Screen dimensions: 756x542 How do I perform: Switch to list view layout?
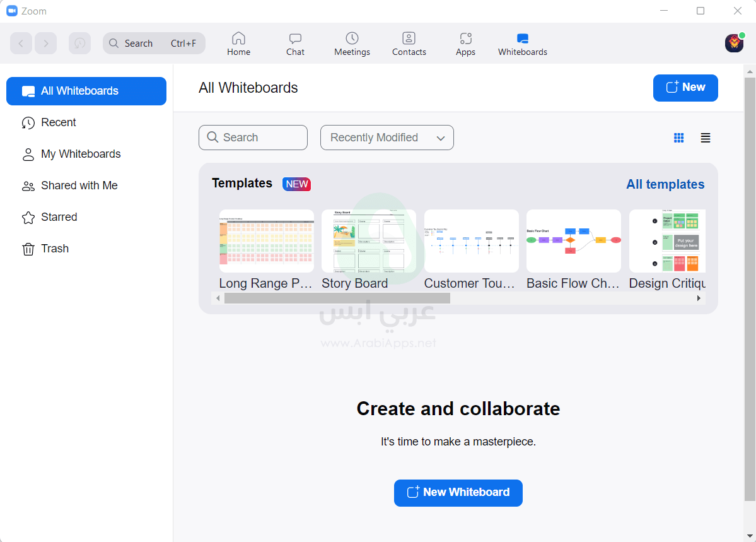[706, 138]
